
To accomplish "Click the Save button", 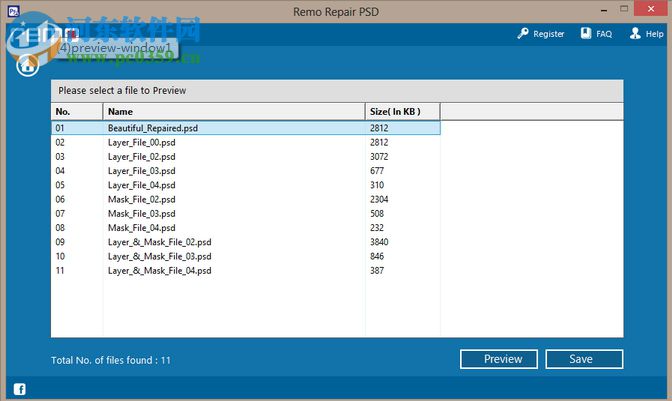I will coord(584,359).
